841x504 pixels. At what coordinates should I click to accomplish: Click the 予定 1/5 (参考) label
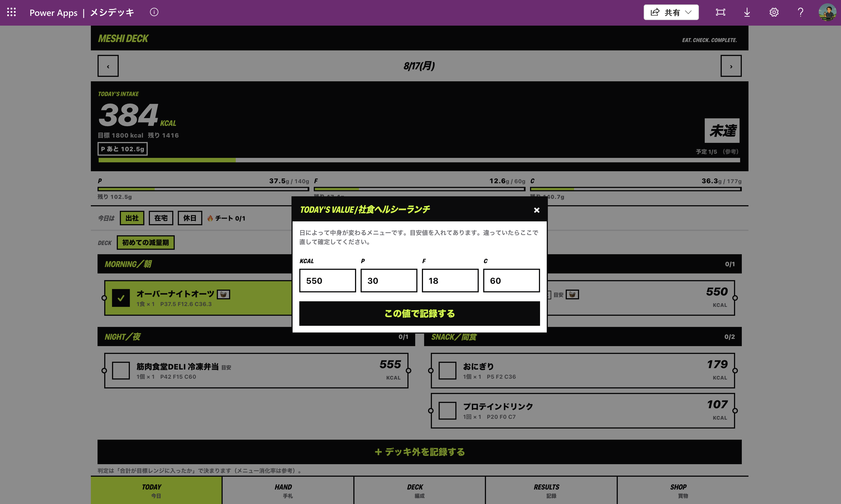coord(717,151)
